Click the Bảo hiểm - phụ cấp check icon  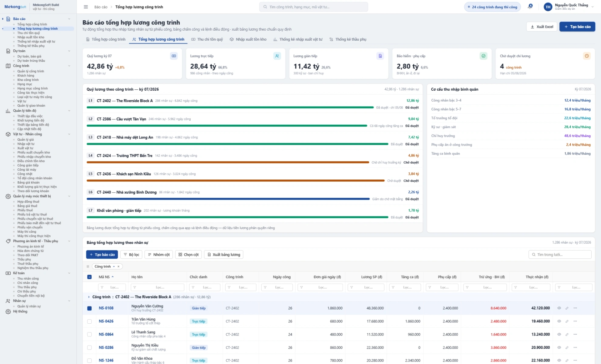[484, 56]
